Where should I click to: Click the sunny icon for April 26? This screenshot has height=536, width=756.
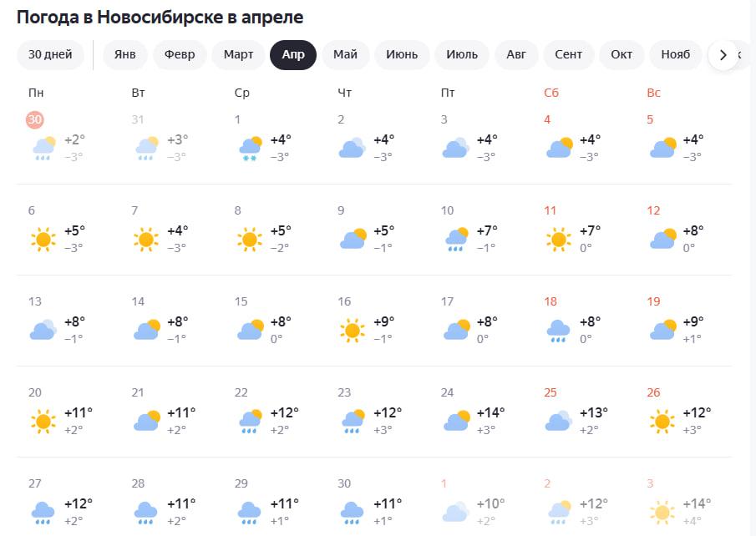pyautogui.click(x=662, y=421)
